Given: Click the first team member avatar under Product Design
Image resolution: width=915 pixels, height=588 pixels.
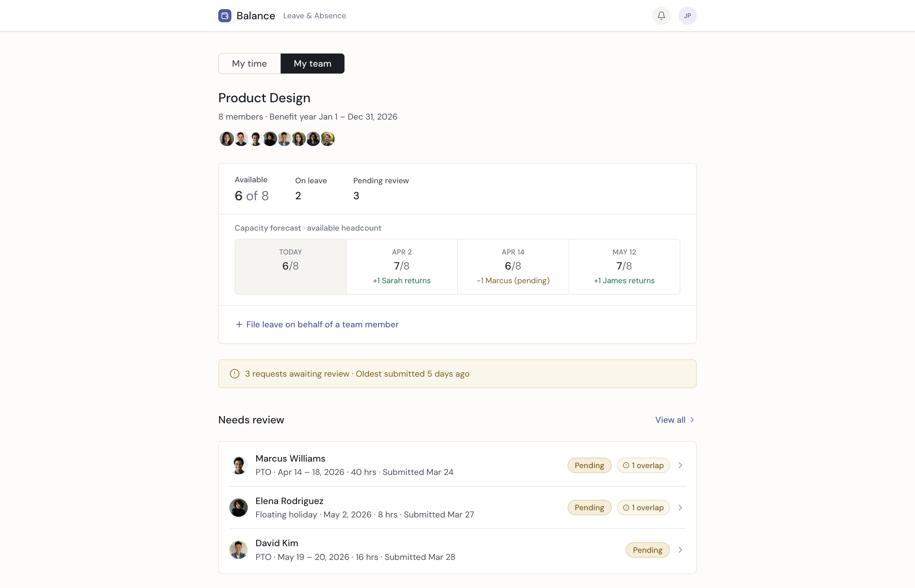Looking at the screenshot, I should (226, 139).
